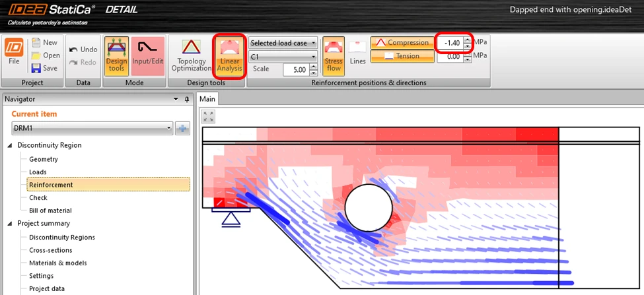This screenshot has width=644, height=295.
Task: Toggle the Stress flow display
Action: pos(334,56)
